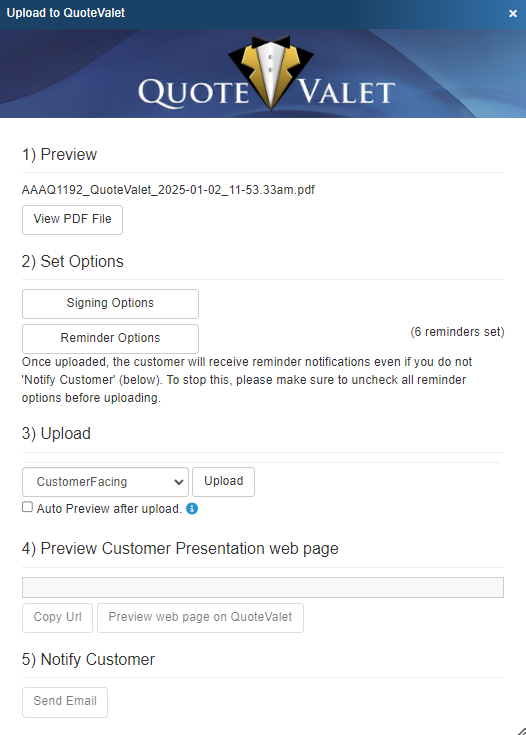Click the QuoteValet tuxedo logo
The width and height of the screenshot is (526, 735).
coord(267,73)
